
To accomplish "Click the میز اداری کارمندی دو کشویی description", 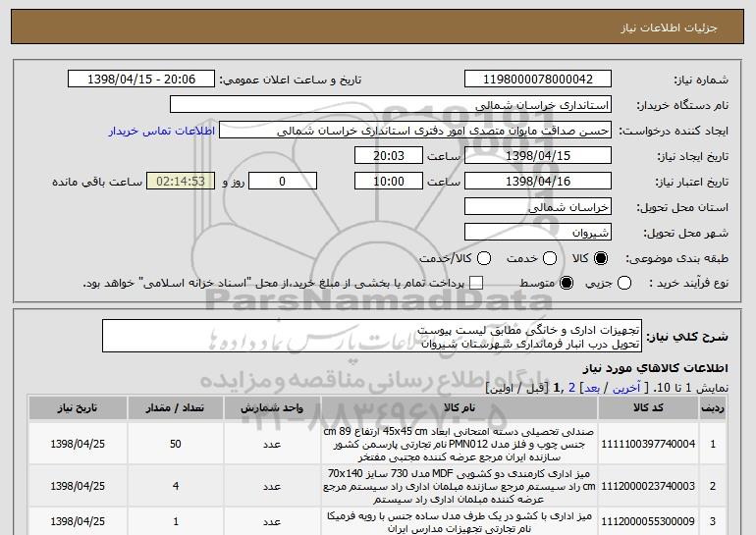I will 459,486.
